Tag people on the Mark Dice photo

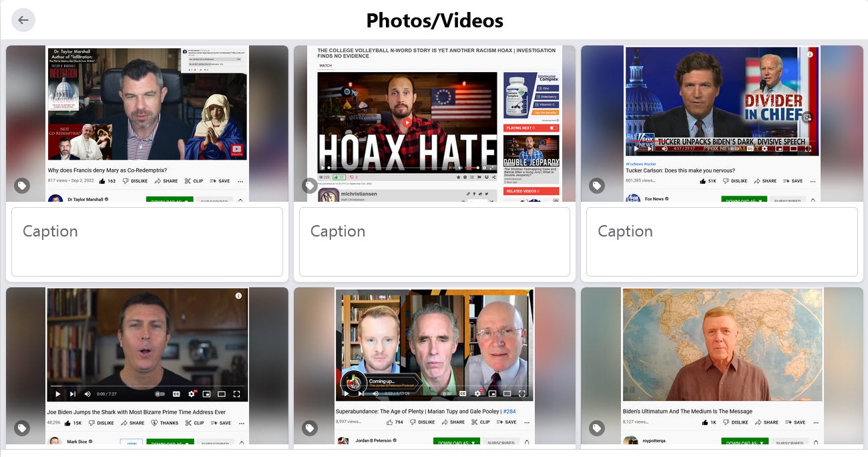pyautogui.click(x=22, y=428)
